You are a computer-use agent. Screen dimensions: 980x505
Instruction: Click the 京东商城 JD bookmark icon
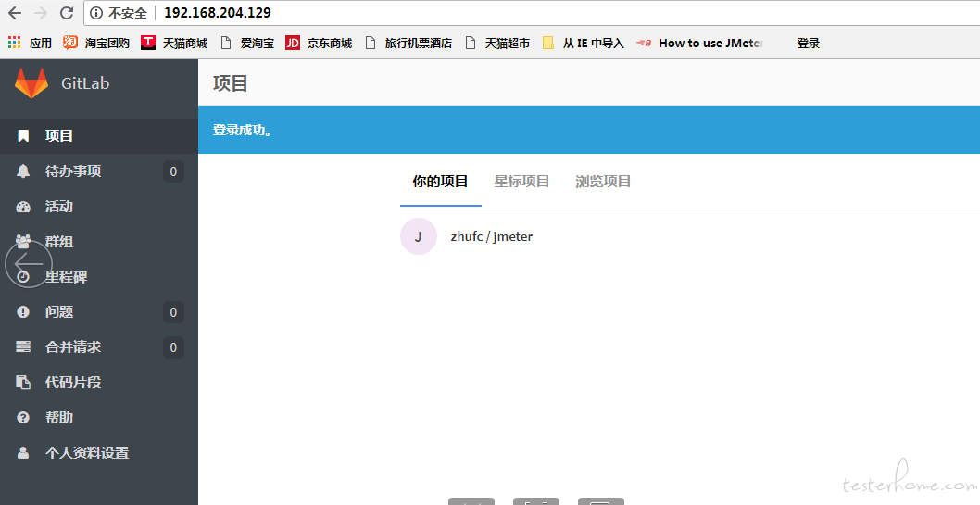coord(293,43)
